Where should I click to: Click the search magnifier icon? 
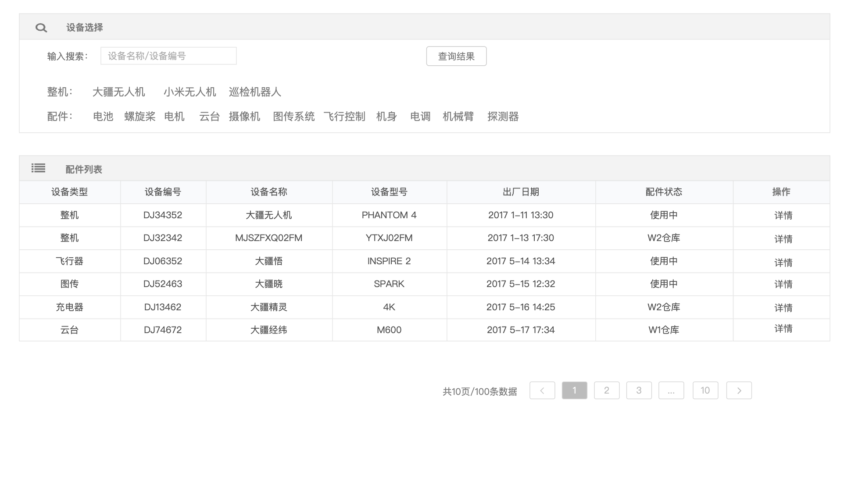[41, 28]
